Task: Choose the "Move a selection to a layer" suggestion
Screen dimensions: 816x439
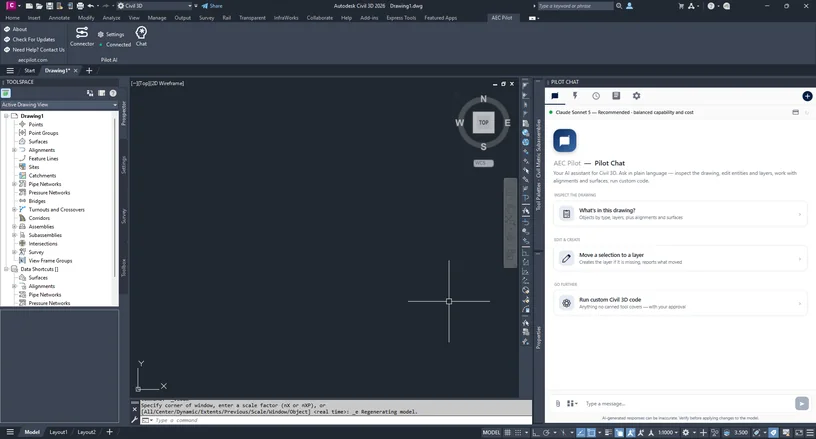Action: tap(680, 259)
